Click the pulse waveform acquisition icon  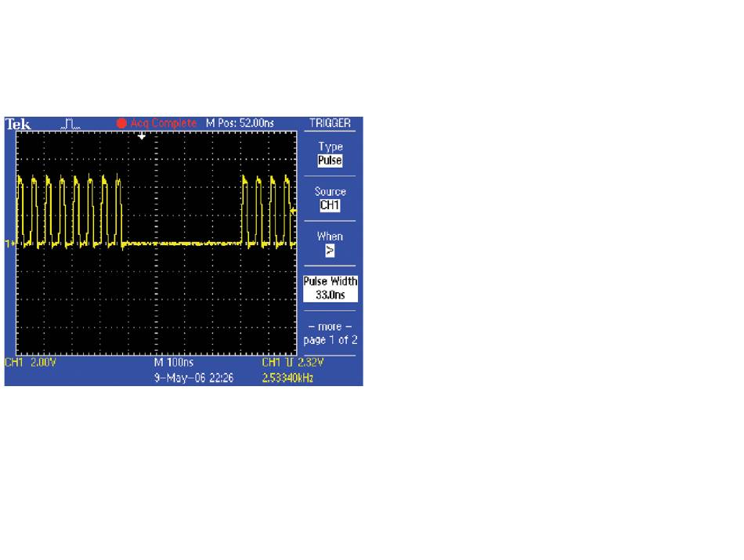(70, 124)
